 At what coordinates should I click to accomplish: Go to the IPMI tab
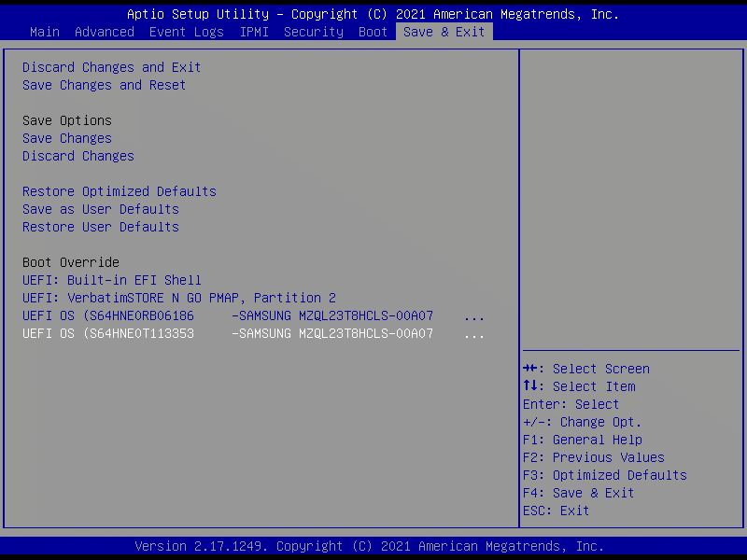click(254, 32)
